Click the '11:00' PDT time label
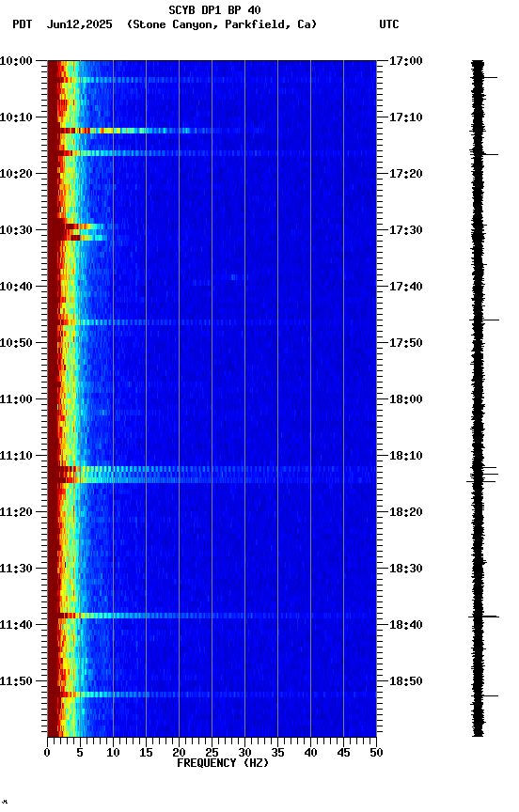 (x=16, y=399)
